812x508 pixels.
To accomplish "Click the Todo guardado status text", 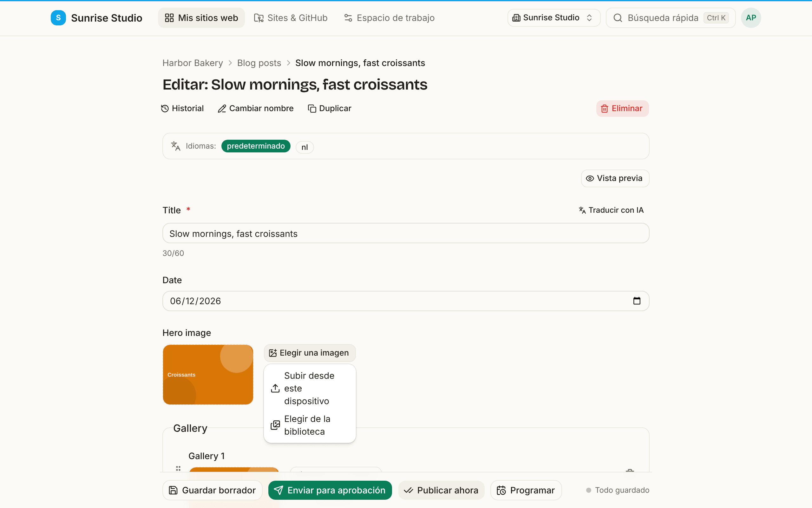I will 622,490.
